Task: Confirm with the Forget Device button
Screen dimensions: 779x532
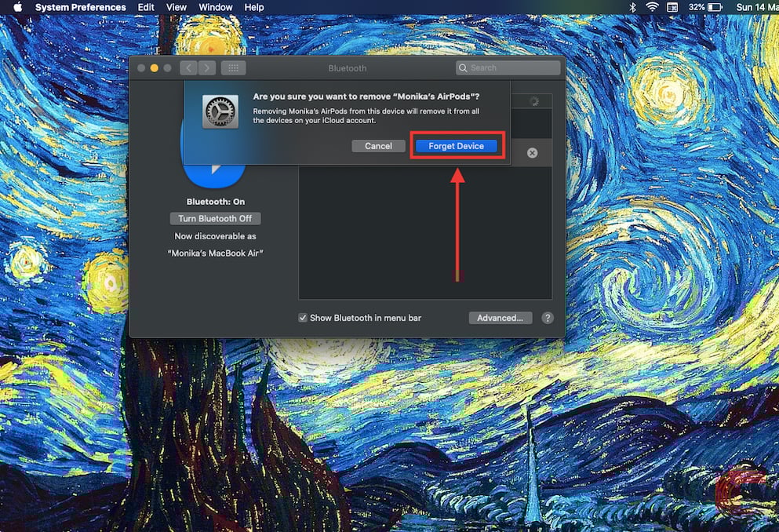Action: pyautogui.click(x=456, y=146)
